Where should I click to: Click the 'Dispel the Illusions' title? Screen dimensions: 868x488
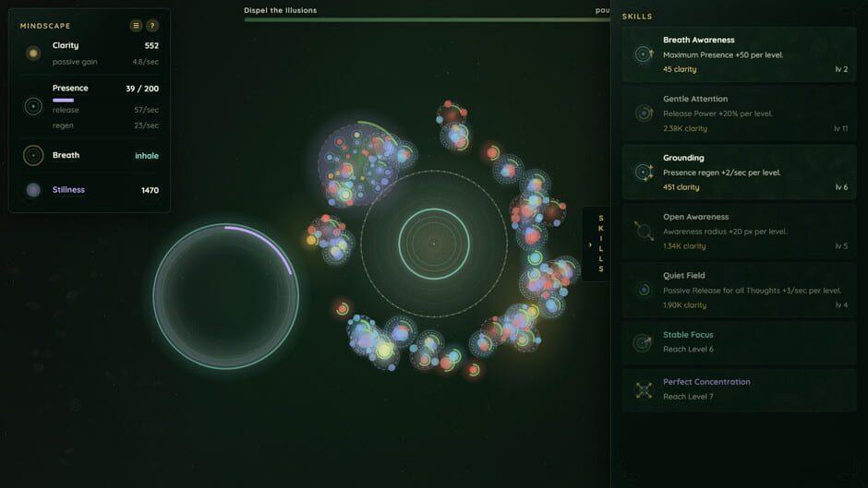click(281, 10)
